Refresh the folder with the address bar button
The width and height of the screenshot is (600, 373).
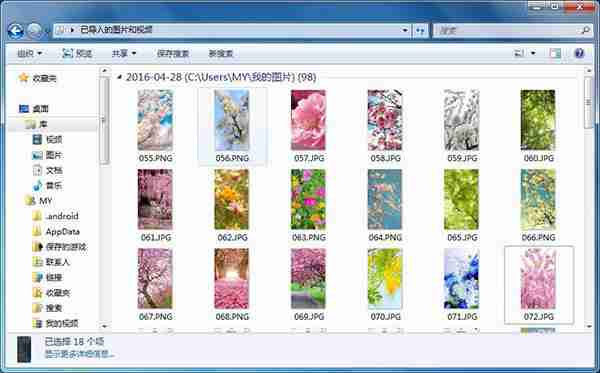coord(420,31)
